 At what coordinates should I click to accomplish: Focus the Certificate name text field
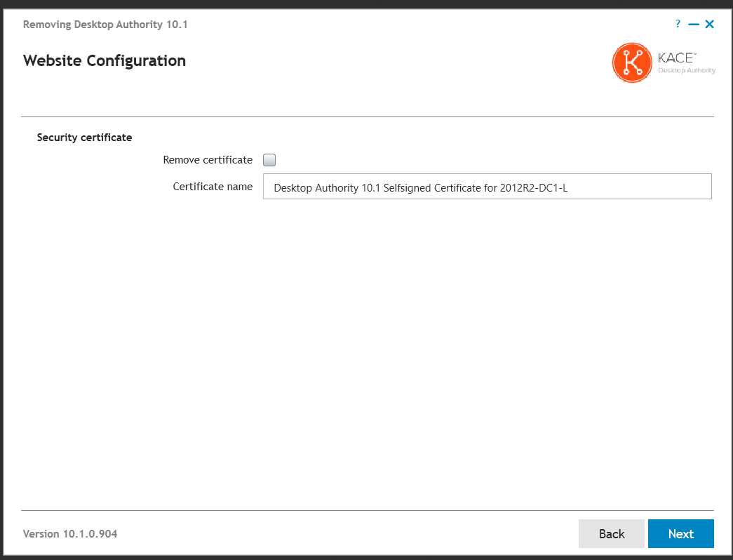(487, 187)
